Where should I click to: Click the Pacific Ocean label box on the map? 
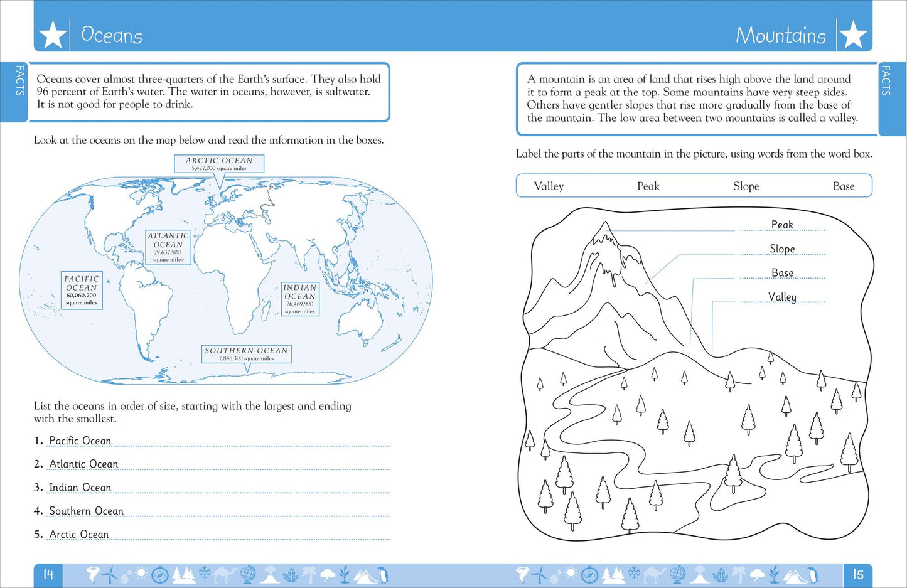(82, 290)
